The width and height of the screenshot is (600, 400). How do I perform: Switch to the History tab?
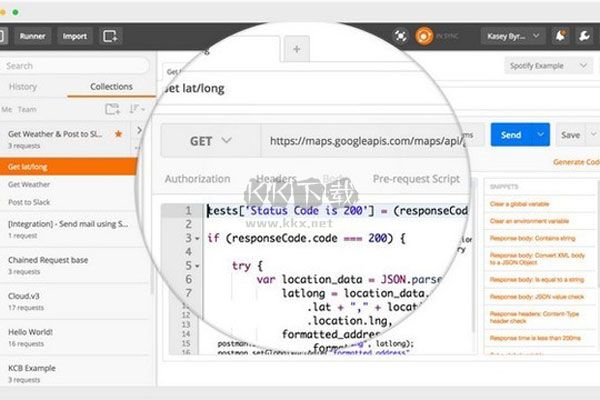(23, 87)
